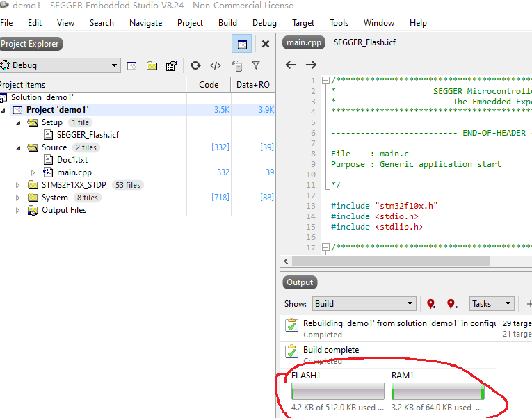Click the Rebuilding task completed status icon

coord(291,325)
